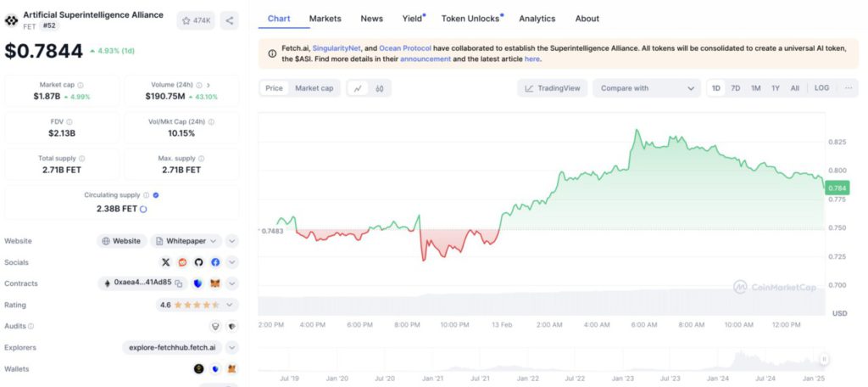This screenshot has width=868, height=387.
Task: Switch chart to candlestick view
Action: [379, 88]
